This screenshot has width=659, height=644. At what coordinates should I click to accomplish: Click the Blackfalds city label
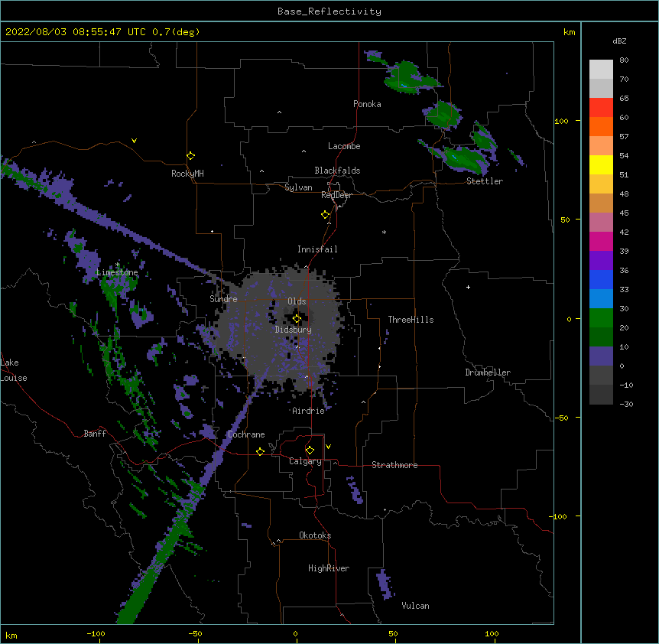337,171
